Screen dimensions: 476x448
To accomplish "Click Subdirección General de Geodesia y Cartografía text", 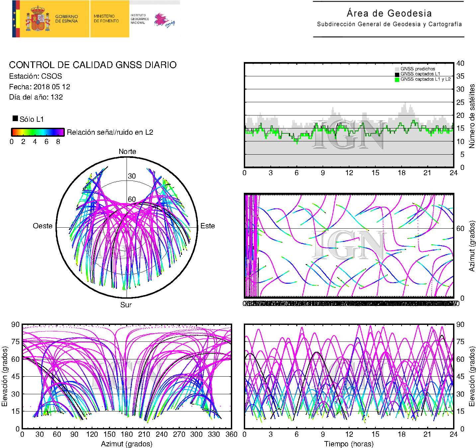I will point(389,24).
